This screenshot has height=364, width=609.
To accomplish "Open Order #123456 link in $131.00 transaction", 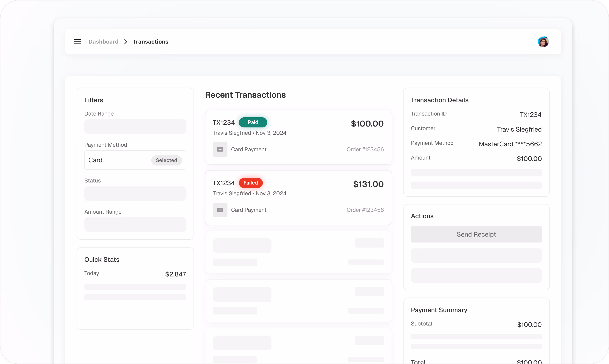I will pos(365,210).
